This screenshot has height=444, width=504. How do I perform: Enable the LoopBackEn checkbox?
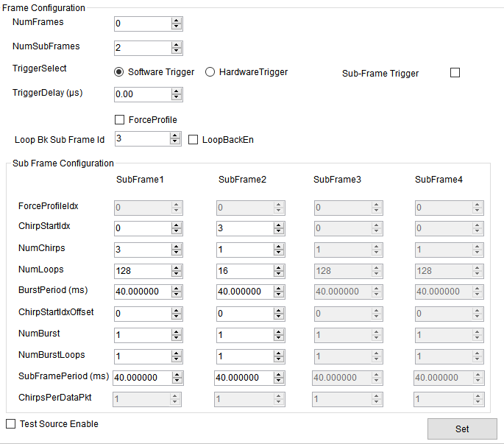tap(194, 139)
